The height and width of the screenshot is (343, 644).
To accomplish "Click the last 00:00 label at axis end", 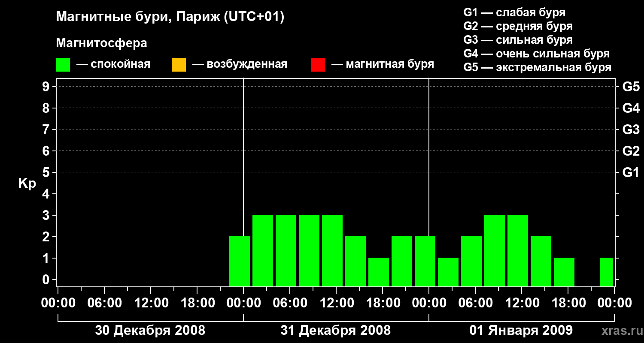I will tap(614, 303).
